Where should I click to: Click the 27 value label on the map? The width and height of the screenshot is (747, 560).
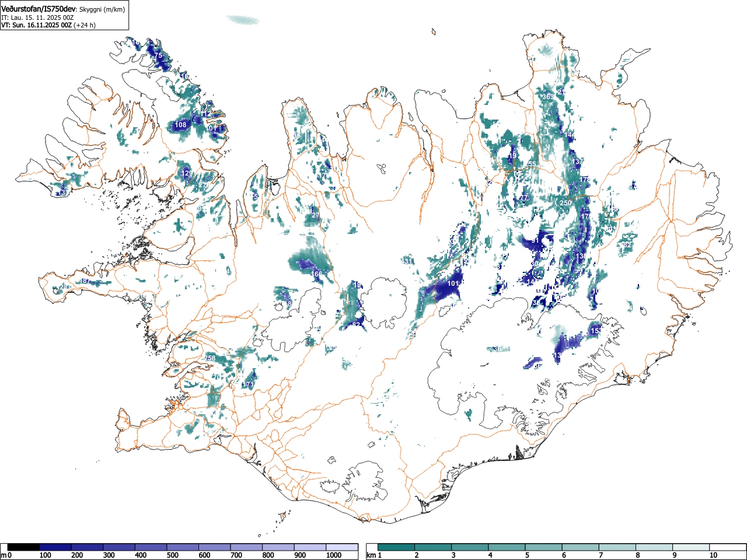[316, 216]
